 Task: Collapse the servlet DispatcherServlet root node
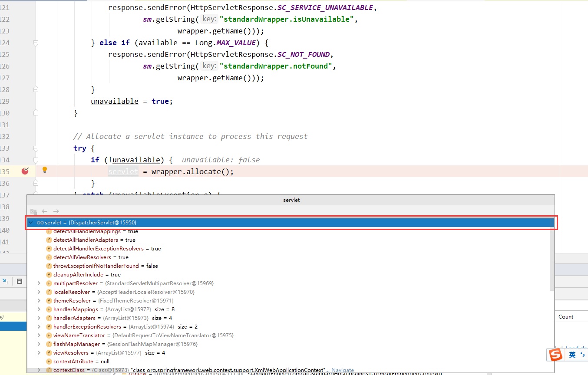31,223
